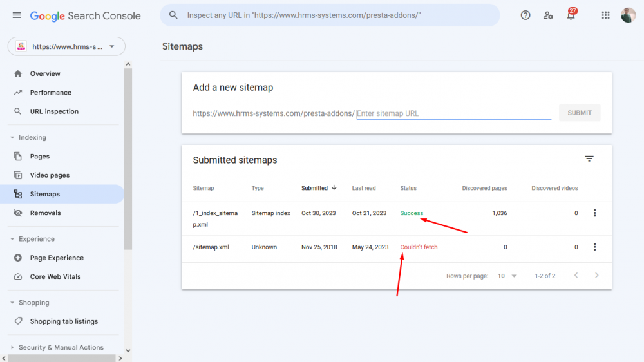
Task: Click sidebar scroll up arrow
Action: pyautogui.click(x=128, y=64)
